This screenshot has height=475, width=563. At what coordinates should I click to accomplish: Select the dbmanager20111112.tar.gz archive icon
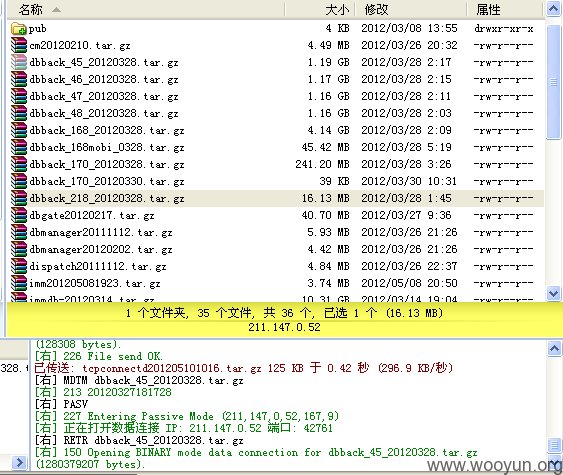coord(19,232)
